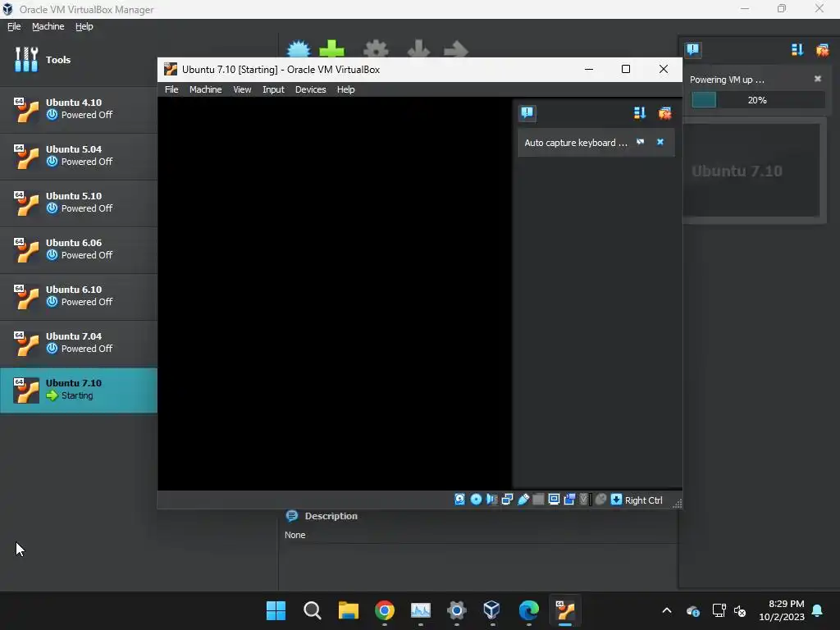Click the Manager window notification center icon

pyautogui.click(x=692, y=50)
